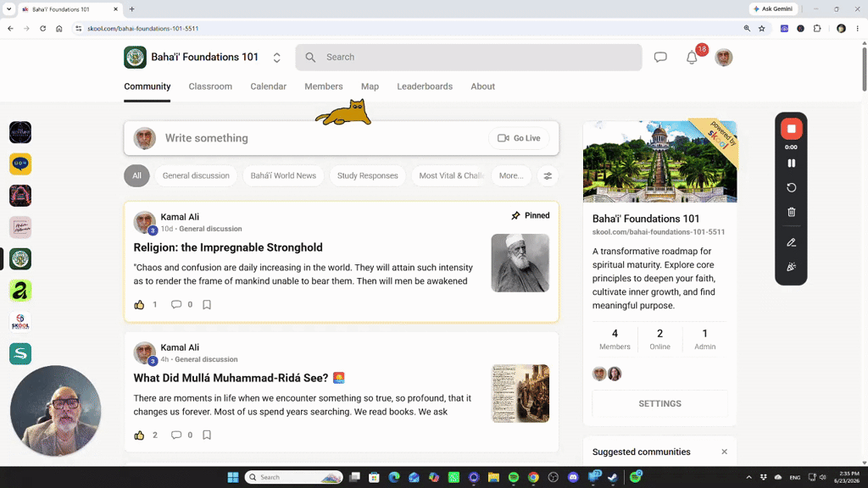Open the chat messages icon

660,57
